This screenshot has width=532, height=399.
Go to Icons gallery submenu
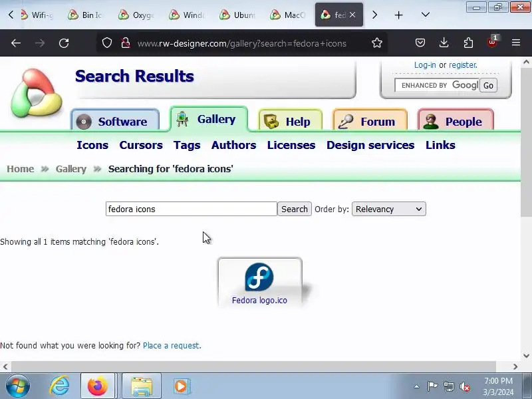pos(92,145)
